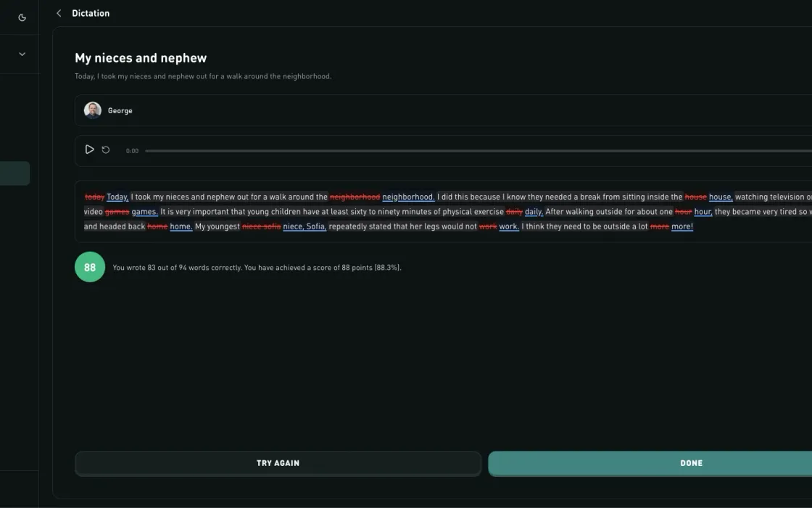812x508 pixels.
Task: Click the speaker name George
Action: point(120,110)
